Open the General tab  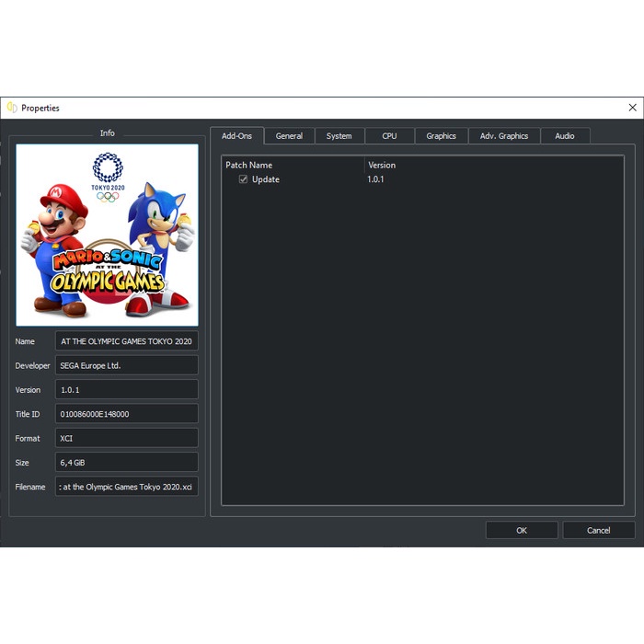(289, 136)
